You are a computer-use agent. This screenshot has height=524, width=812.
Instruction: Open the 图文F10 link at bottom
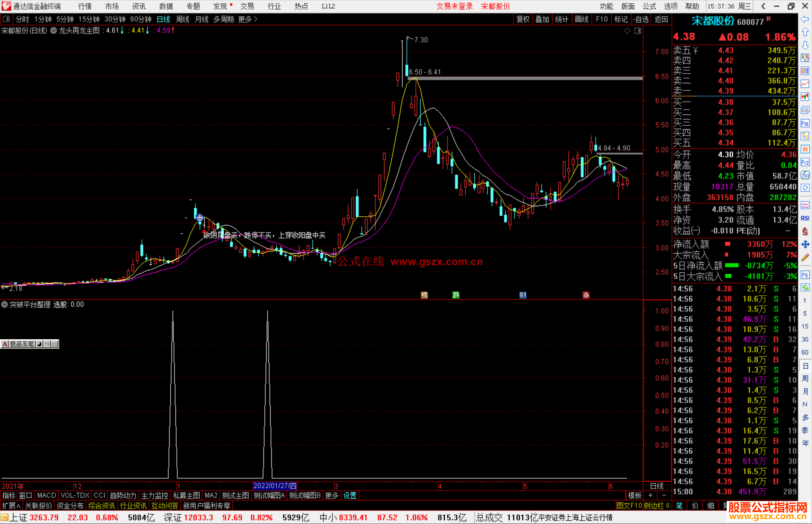[629, 506]
